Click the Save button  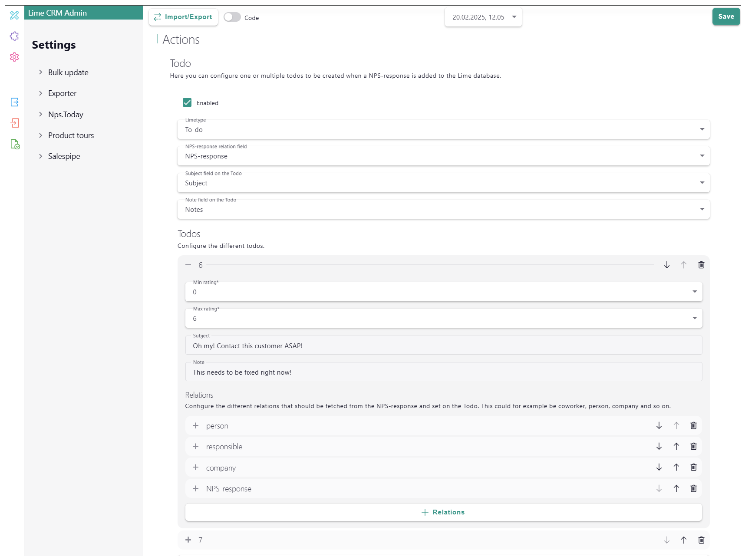[725, 16]
